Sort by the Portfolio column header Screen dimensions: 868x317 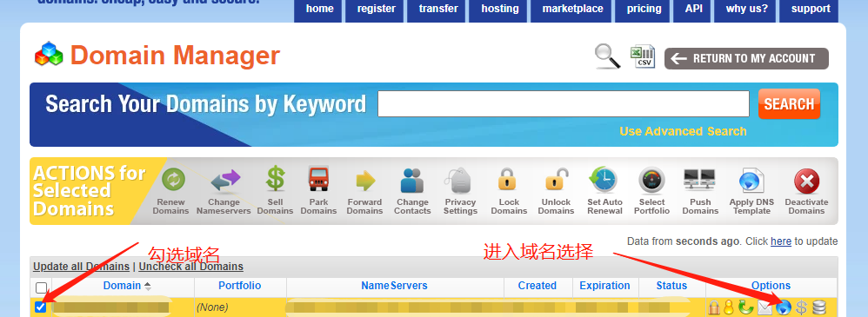coord(240,286)
